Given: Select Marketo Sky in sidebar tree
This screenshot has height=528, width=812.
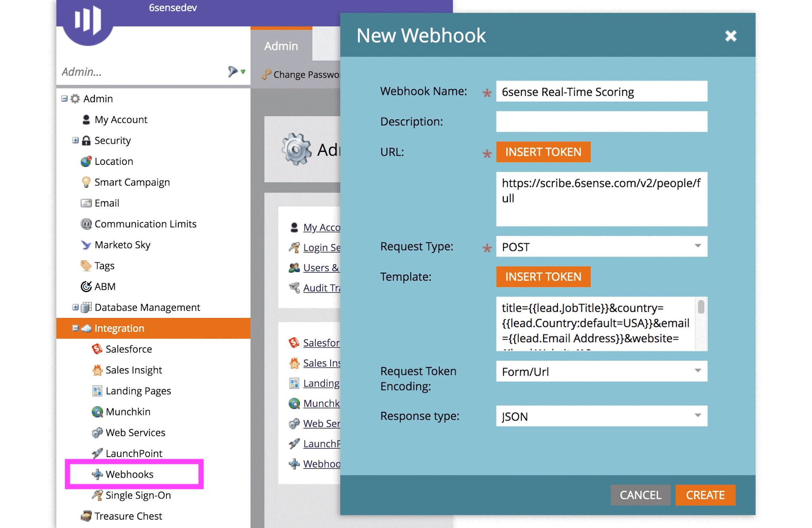Looking at the screenshot, I should [x=123, y=245].
